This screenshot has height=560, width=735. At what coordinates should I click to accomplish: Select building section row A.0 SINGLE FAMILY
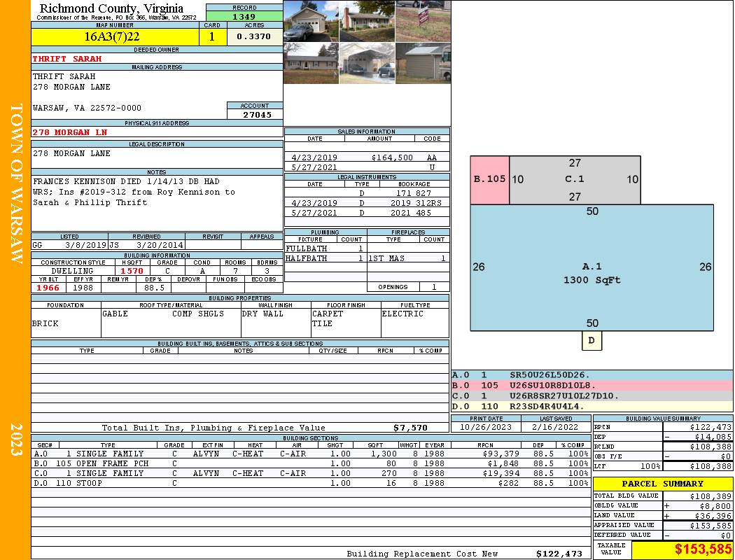311,454
